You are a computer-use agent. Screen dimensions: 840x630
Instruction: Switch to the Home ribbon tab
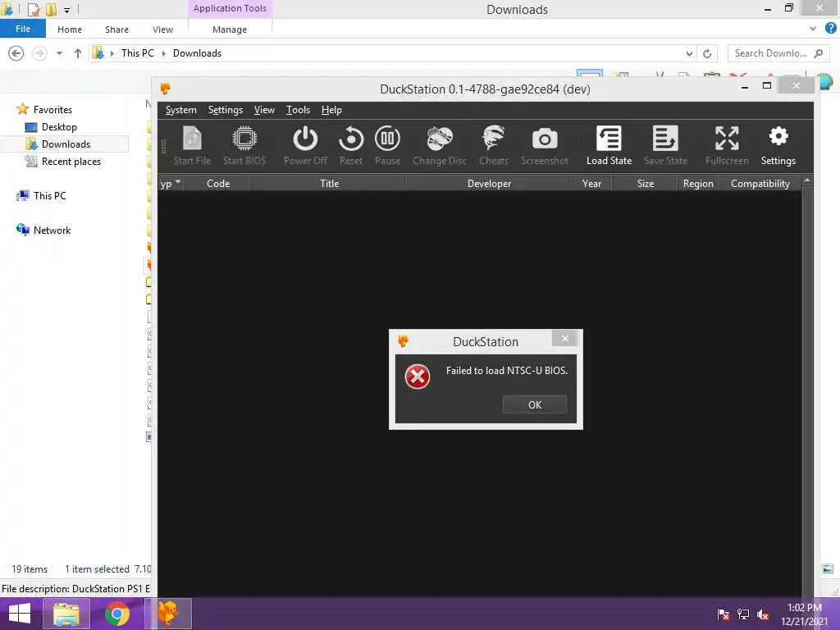[x=70, y=30]
